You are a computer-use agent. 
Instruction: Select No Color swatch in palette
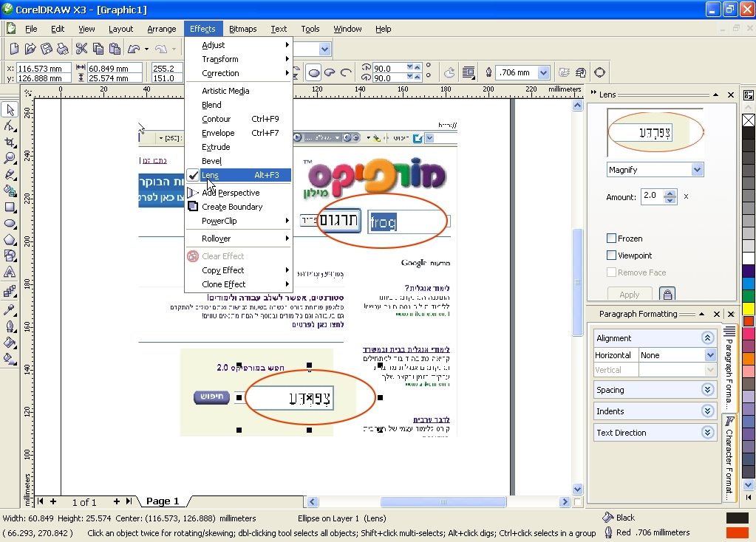click(749, 120)
